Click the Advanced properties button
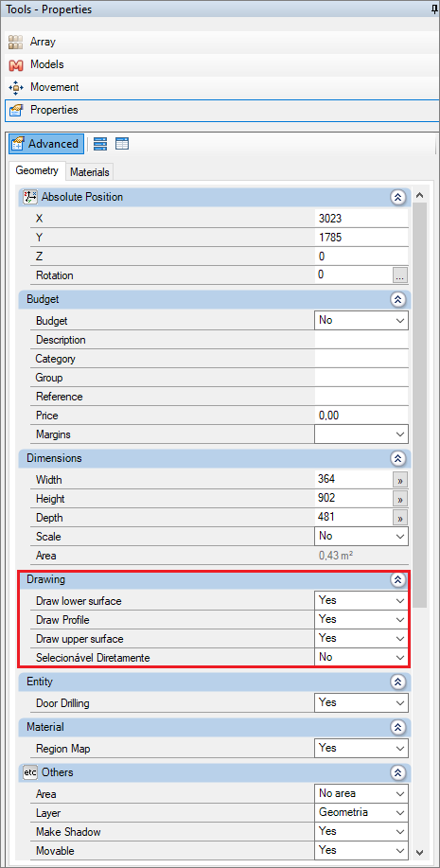Viewport: 440px width, 868px height. click(47, 144)
